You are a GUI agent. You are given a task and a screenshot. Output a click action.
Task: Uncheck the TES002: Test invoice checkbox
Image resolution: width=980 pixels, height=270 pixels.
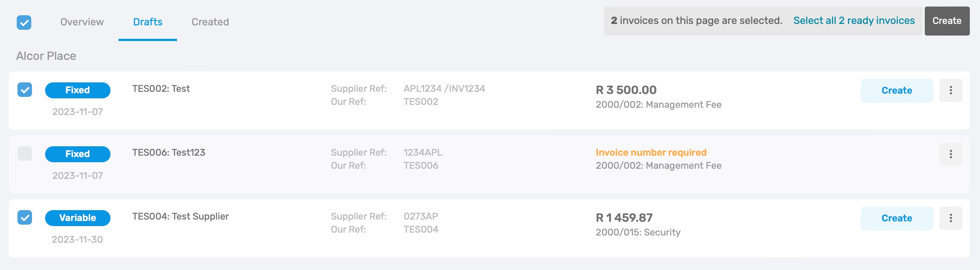coord(25,90)
